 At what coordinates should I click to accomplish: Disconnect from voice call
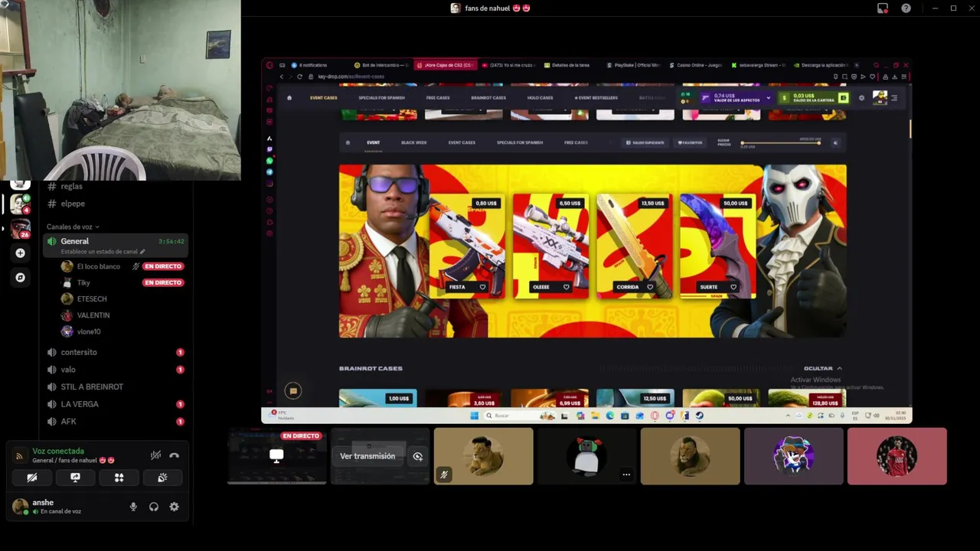point(174,455)
